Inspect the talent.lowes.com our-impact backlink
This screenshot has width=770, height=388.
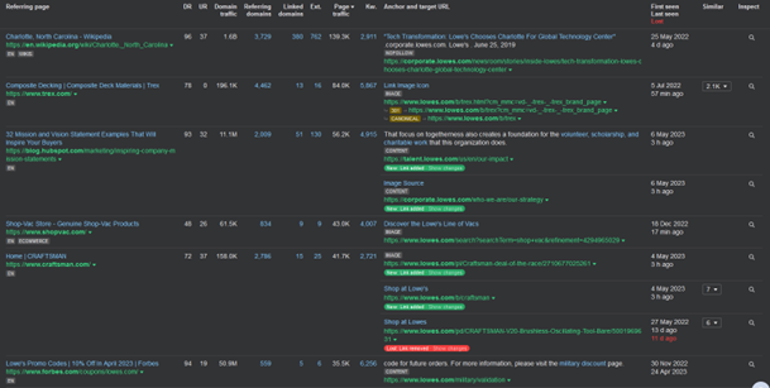pyautogui.click(x=751, y=135)
